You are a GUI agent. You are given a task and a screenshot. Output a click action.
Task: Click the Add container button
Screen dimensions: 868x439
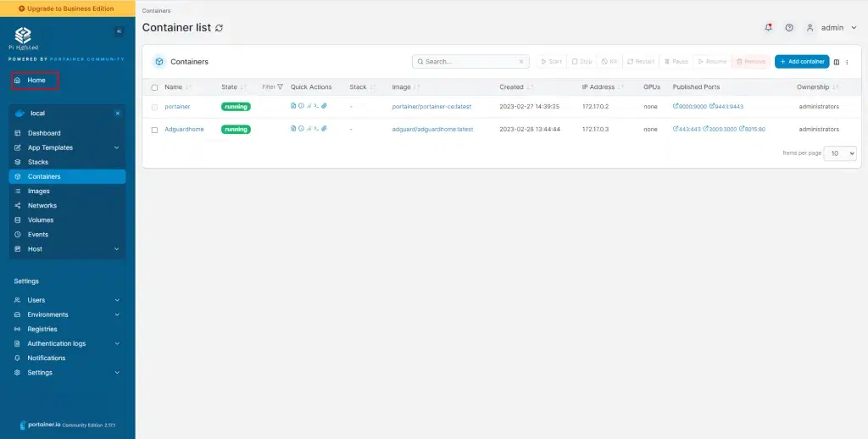802,62
